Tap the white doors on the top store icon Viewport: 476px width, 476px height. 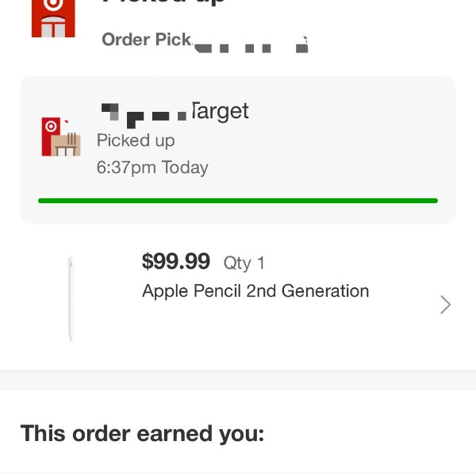point(53,28)
